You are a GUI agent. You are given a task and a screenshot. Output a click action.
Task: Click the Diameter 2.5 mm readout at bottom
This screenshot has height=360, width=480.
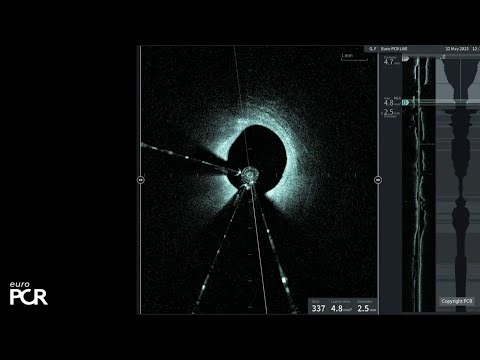tap(366, 307)
